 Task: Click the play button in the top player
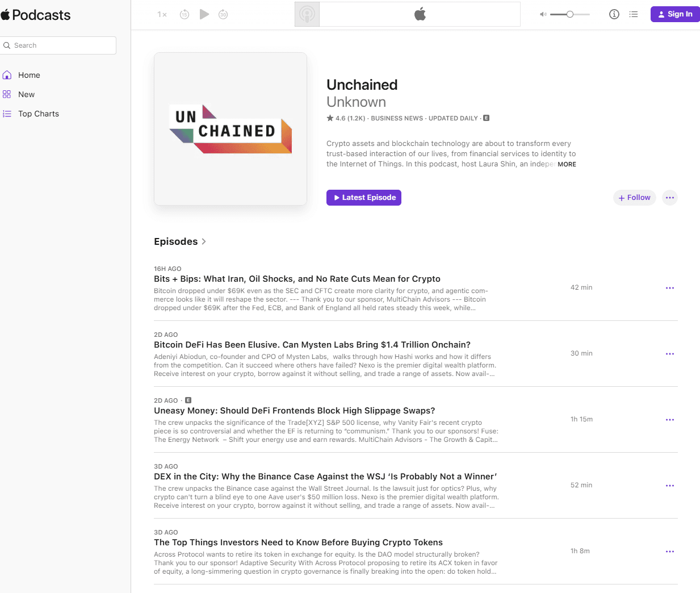point(204,14)
